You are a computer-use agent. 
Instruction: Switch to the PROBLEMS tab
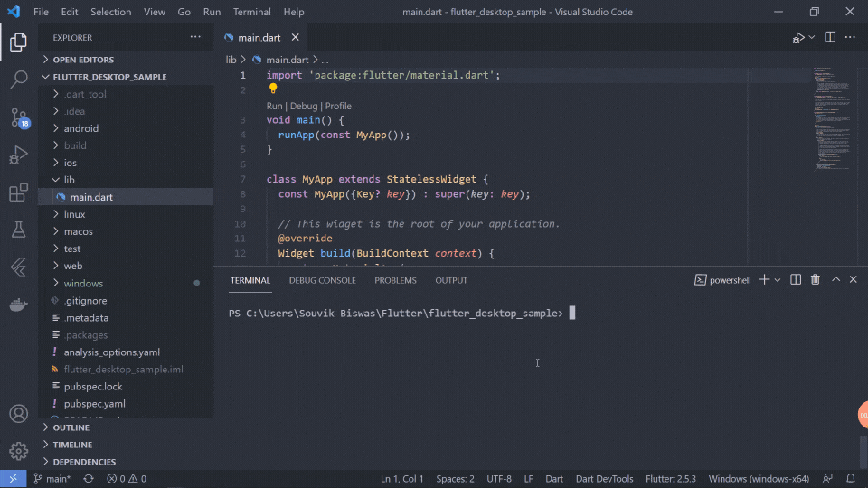(395, 280)
